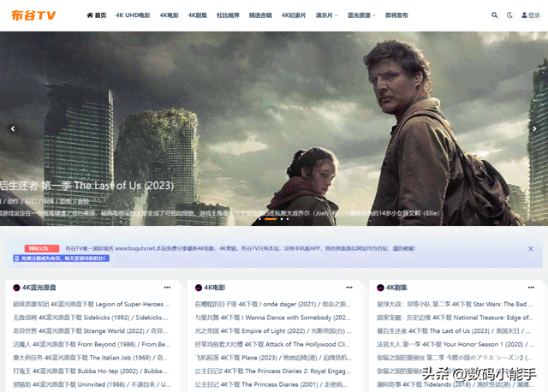Click the red 网站公告 badge
The width and height of the screenshot is (548, 392).
coord(42,248)
